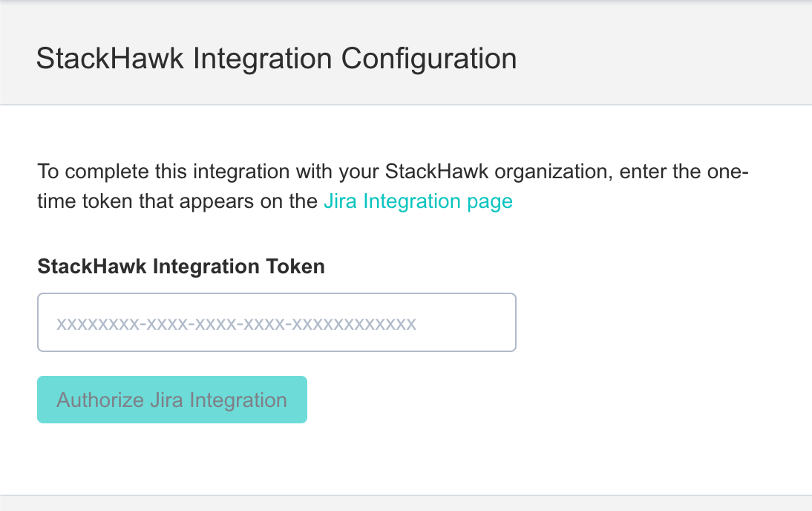Click the StackHawk Integration Configuration heading
The height and width of the screenshot is (511, 812).
[x=276, y=59]
